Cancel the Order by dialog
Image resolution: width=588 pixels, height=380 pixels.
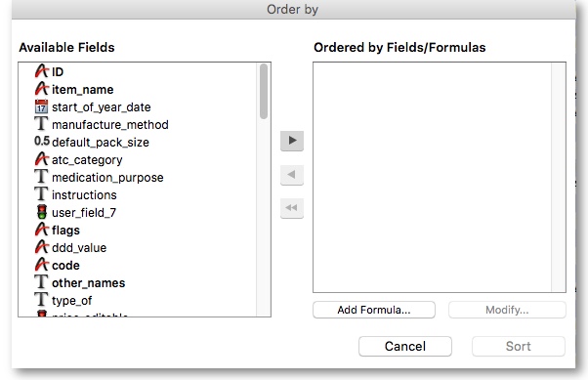pos(405,346)
